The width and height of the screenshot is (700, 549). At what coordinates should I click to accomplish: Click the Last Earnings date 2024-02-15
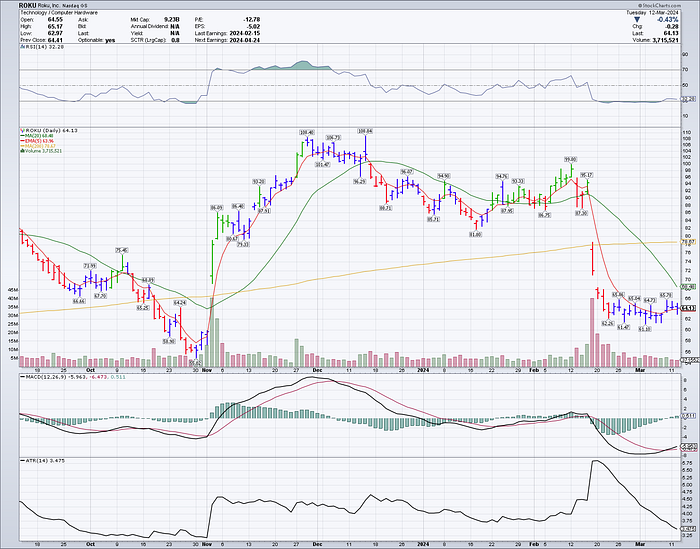[245, 33]
